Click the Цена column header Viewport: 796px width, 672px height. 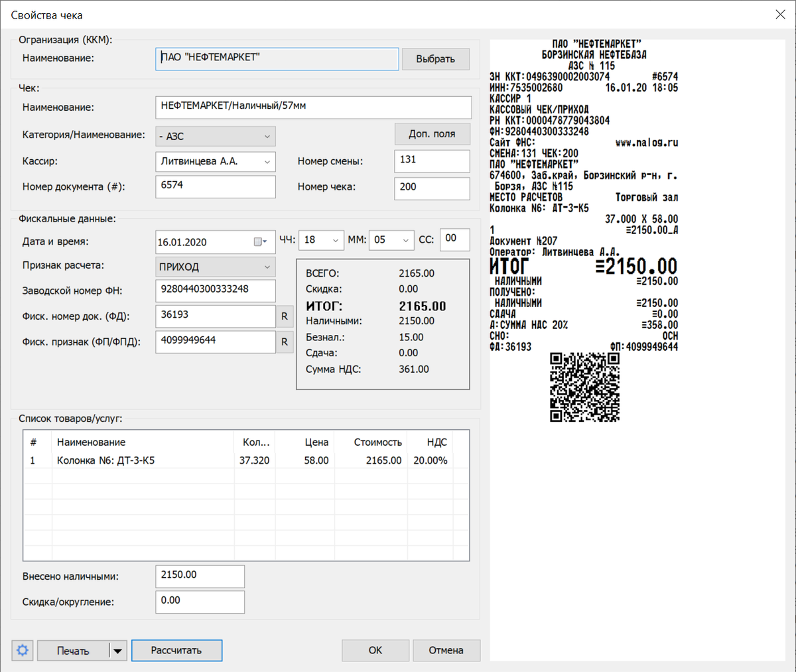(x=304, y=442)
